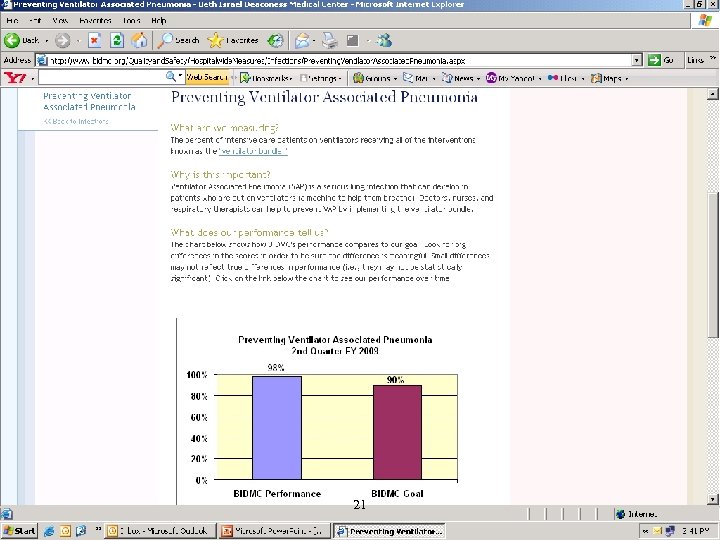Open Yahoo News button
This screenshot has width=720, height=540.
pyautogui.click(x=461, y=78)
